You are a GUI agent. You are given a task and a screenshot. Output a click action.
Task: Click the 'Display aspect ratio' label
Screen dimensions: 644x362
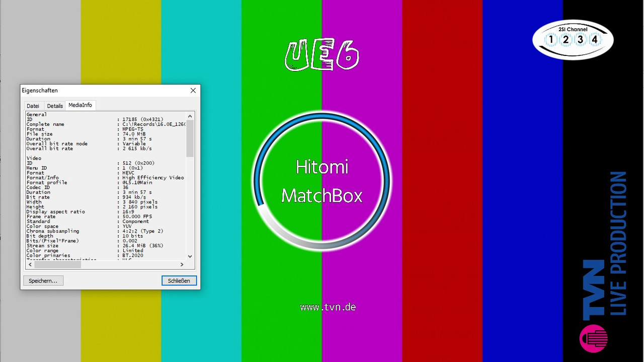pos(55,212)
